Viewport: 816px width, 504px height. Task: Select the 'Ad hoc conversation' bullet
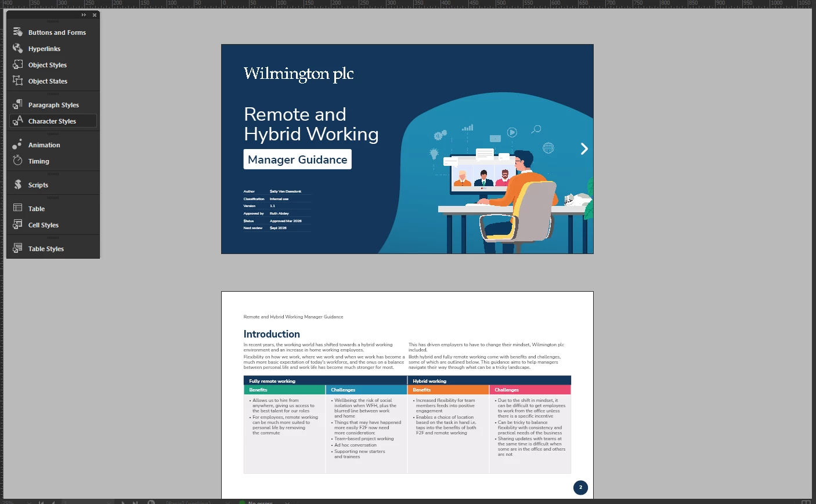(x=354, y=445)
